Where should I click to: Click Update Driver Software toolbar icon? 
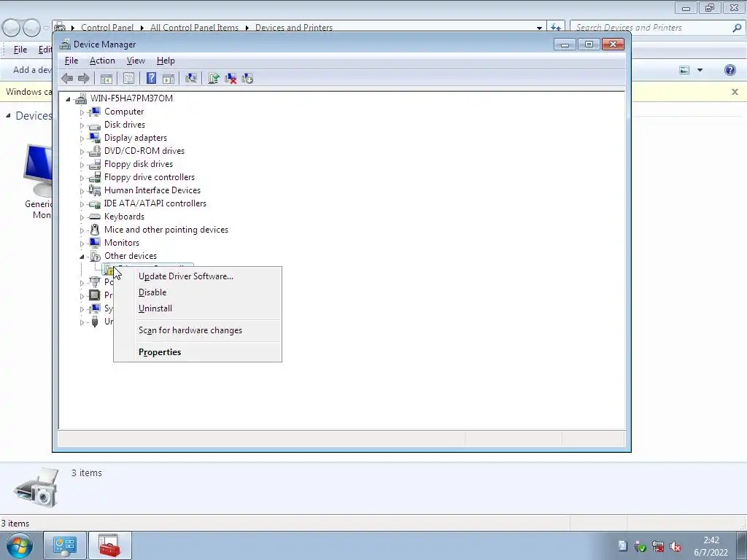[214, 79]
